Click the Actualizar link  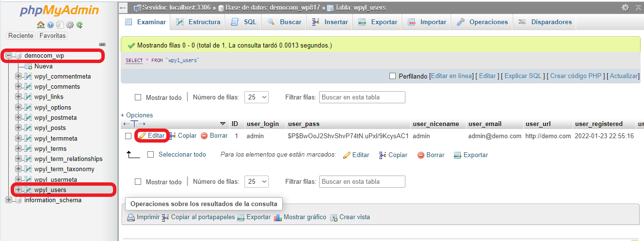coord(624,76)
